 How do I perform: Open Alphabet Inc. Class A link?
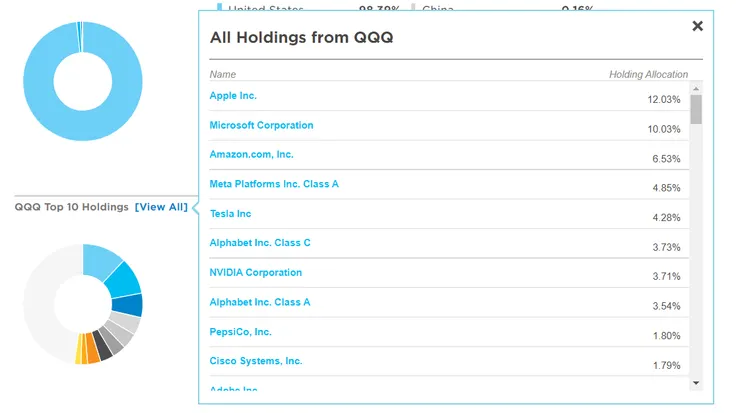click(x=260, y=302)
